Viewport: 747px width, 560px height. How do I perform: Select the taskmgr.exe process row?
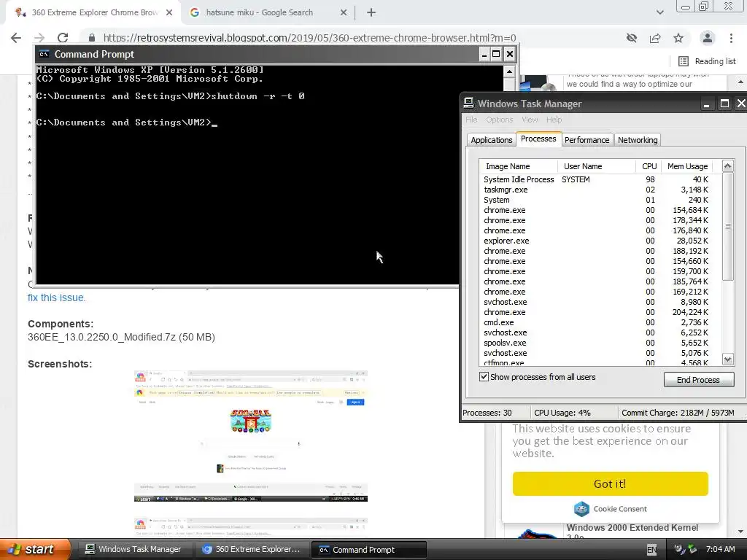pyautogui.click(x=596, y=190)
